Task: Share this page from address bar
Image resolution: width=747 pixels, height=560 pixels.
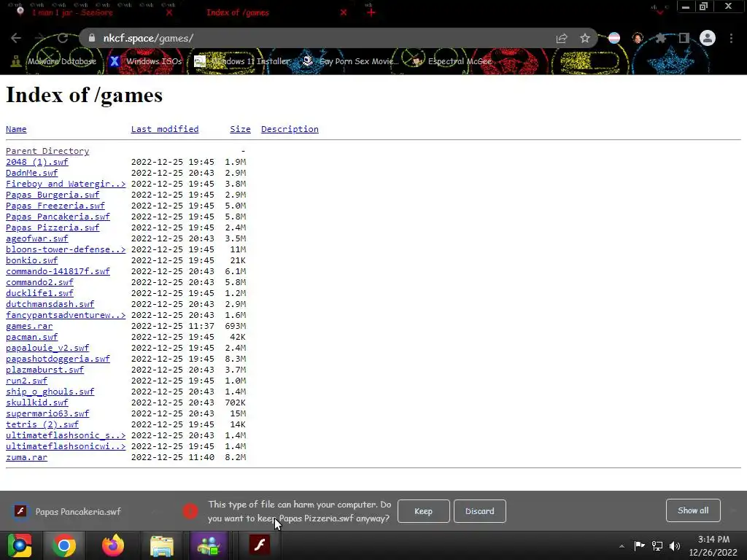Action: tap(562, 38)
